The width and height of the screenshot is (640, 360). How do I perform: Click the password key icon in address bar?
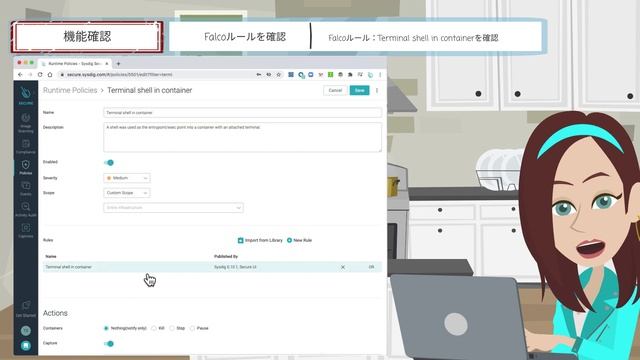tap(259, 75)
